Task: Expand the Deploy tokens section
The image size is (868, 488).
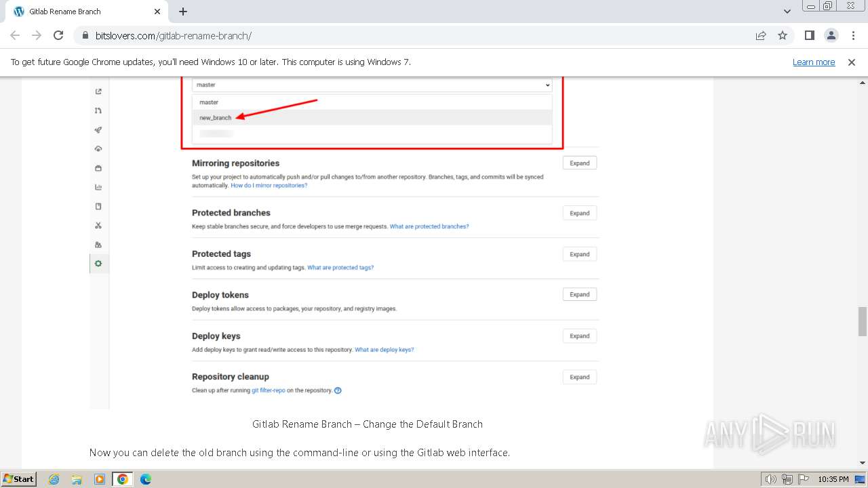Action: click(x=579, y=294)
